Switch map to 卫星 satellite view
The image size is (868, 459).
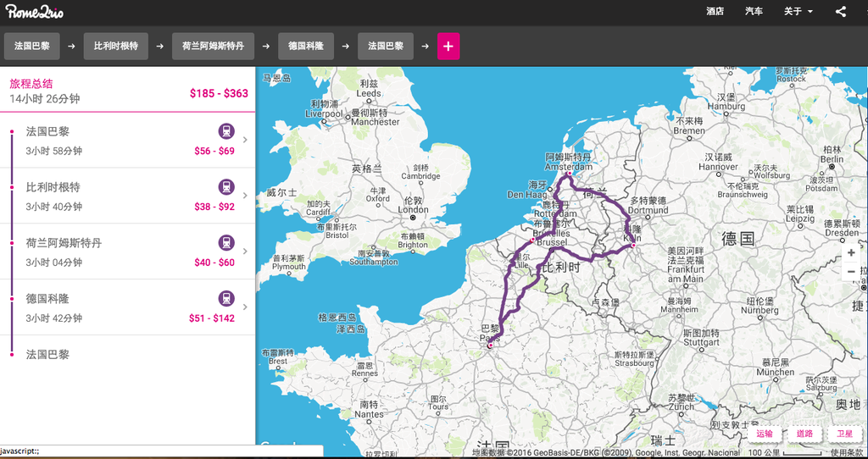(844, 434)
